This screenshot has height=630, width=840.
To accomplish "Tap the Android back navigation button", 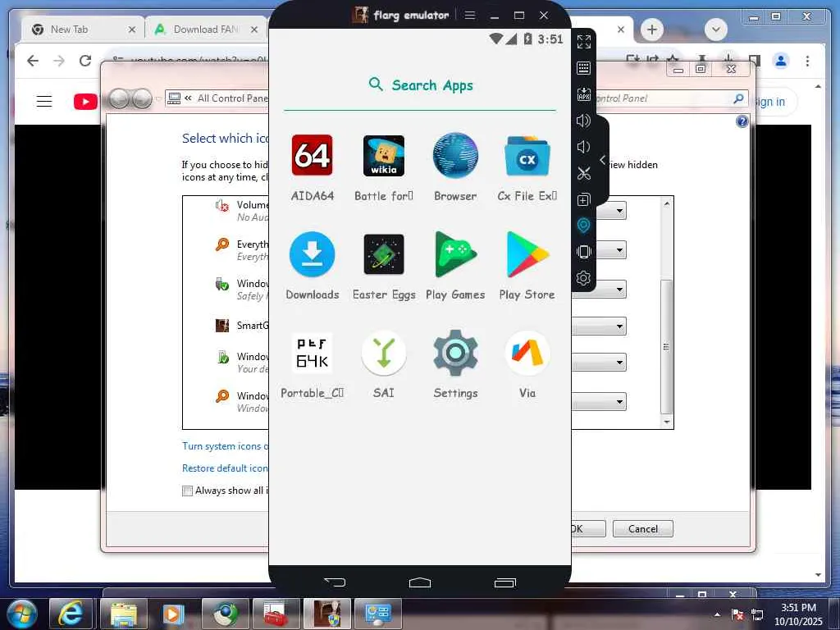I will (335, 582).
